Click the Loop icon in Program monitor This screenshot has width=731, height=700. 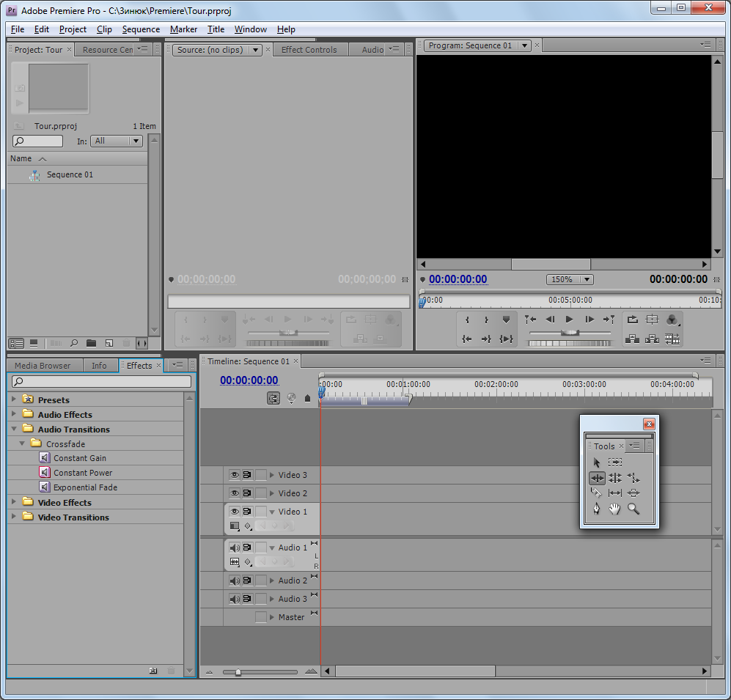(632, 320)
